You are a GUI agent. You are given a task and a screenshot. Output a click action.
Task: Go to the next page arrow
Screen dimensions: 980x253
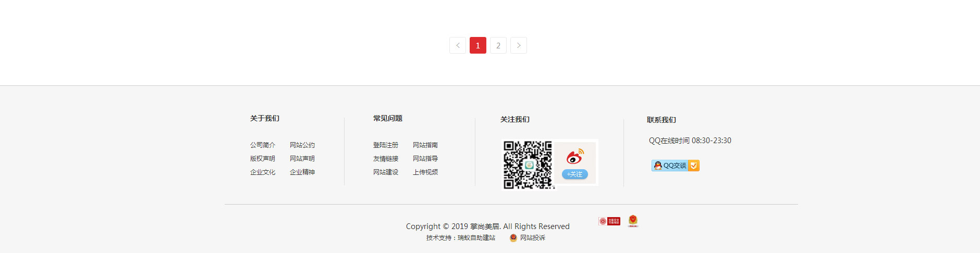519,45
